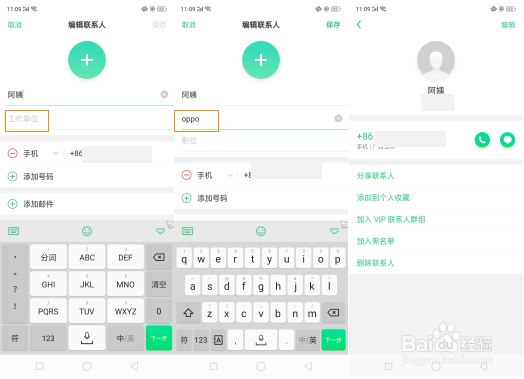Switch keyboard layout icon on left keyboard
Screen dimensions: 524x379
[x=13, y=231]
